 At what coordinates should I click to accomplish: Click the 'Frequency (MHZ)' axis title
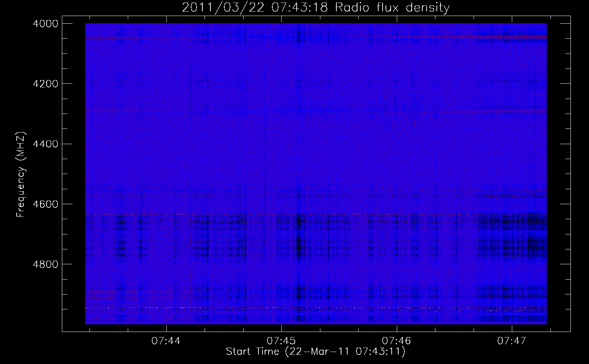pos(21,175)
